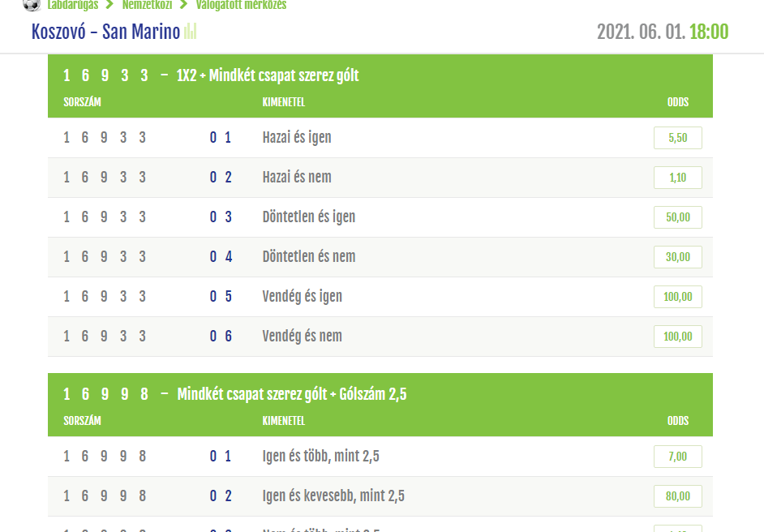The image size is (764, 532).
Task: Click 100,00 odds for Vendég és igen
Action: click(677, 297)
